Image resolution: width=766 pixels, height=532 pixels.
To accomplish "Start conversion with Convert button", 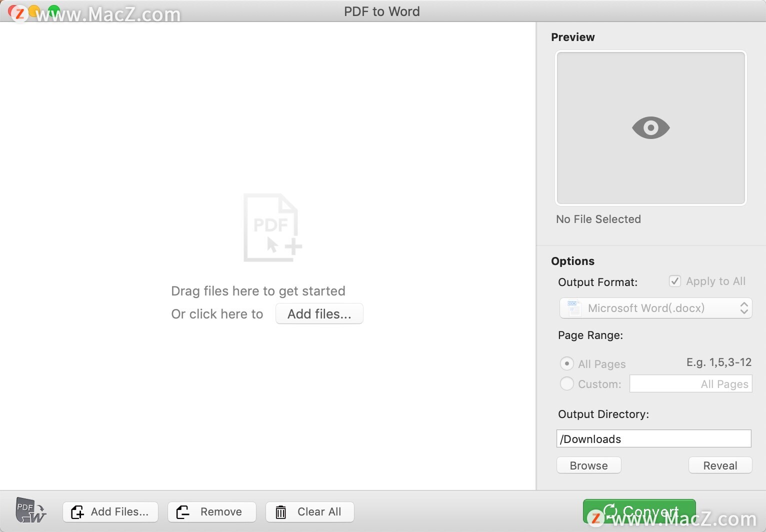I will tap(639, 511).
